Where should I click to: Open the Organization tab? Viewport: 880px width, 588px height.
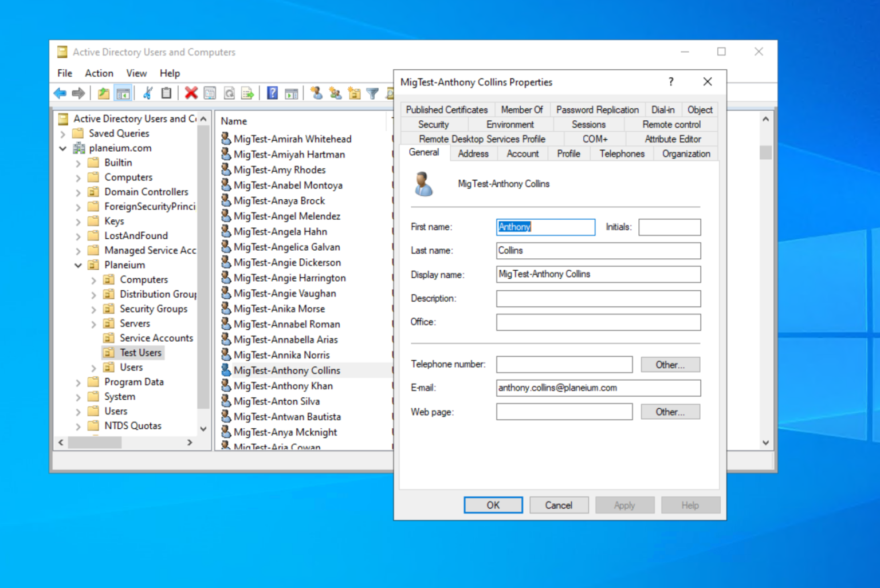pos(686,153)
